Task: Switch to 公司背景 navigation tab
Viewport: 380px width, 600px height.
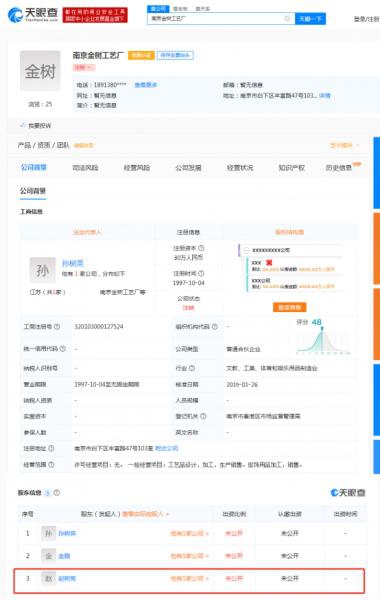Action: coord(34,167)
